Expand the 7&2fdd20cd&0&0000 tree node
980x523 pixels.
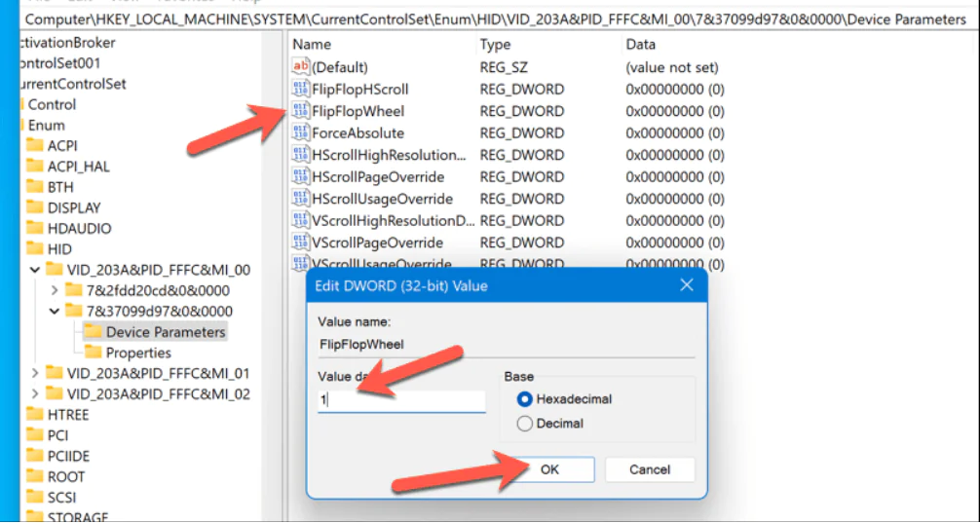(x=55, y=290)
